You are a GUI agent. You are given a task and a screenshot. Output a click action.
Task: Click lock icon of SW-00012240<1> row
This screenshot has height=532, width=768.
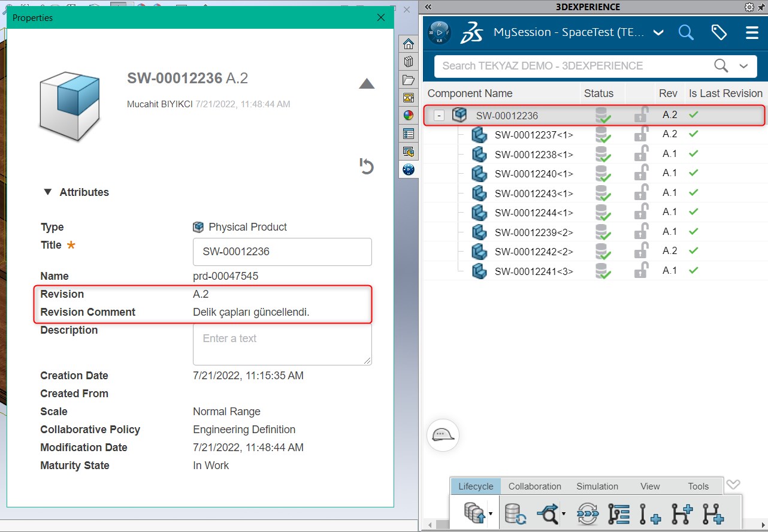(641, 173)
